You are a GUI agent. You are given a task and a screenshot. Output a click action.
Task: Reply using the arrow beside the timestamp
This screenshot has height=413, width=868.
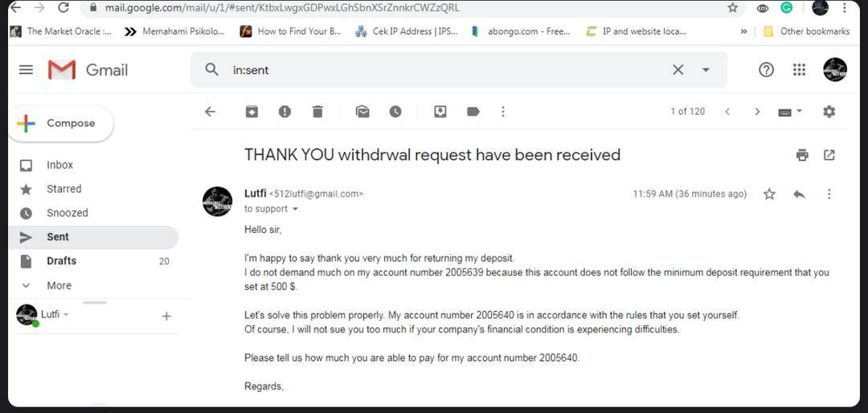(799, 194)
